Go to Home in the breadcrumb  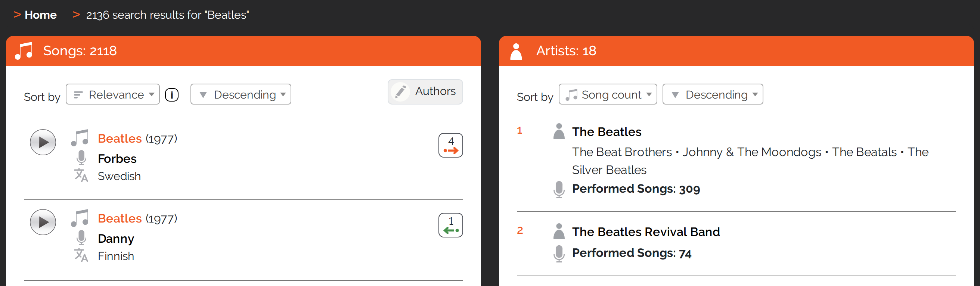40,15
